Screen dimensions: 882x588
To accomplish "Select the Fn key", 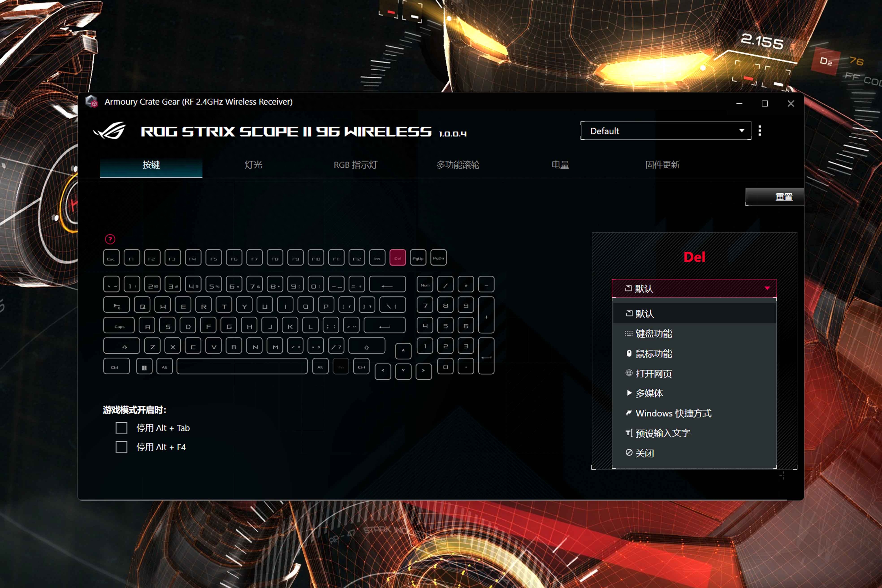I will (x=341, y=366).
